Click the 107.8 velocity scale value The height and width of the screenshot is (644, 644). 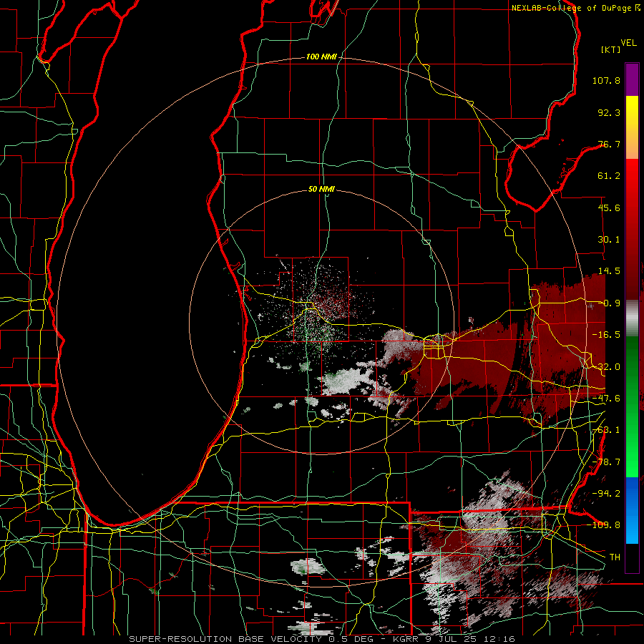606,80
